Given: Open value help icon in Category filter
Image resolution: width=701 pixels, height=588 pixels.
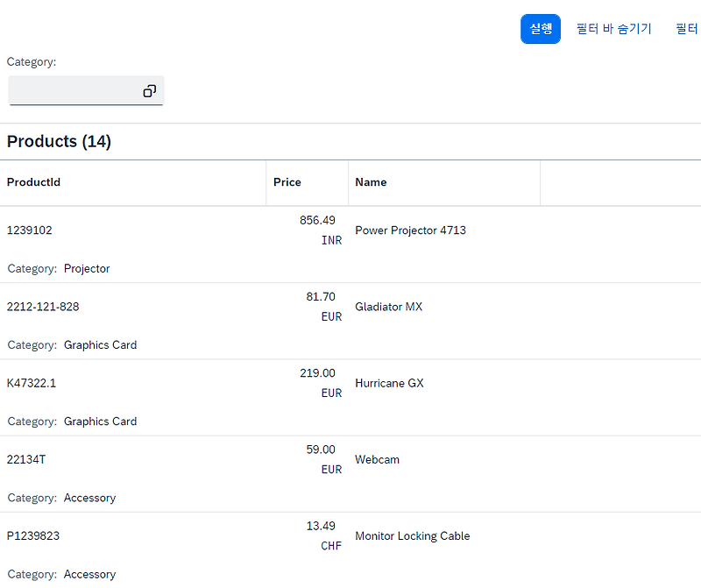Looking at the screenshot, I should [x=149, y=91].
